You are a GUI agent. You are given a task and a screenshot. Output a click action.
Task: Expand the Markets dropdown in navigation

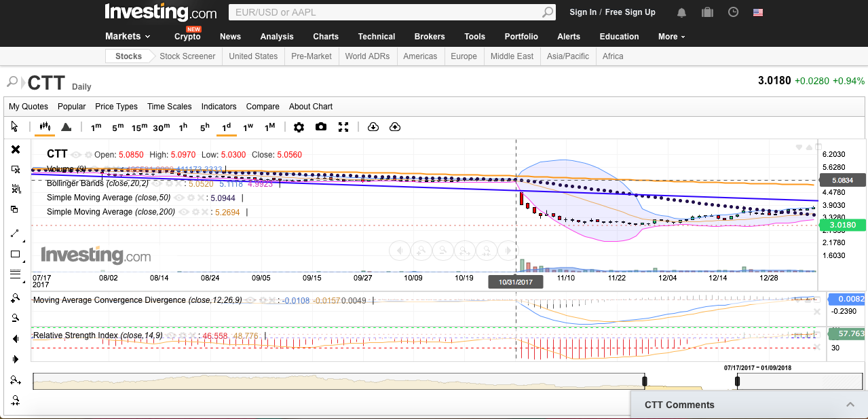pyautogui.click(x=128, y=36)
